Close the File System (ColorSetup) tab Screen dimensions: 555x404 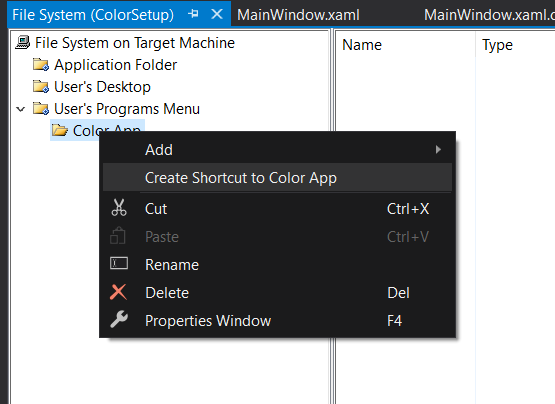point(217,14)
